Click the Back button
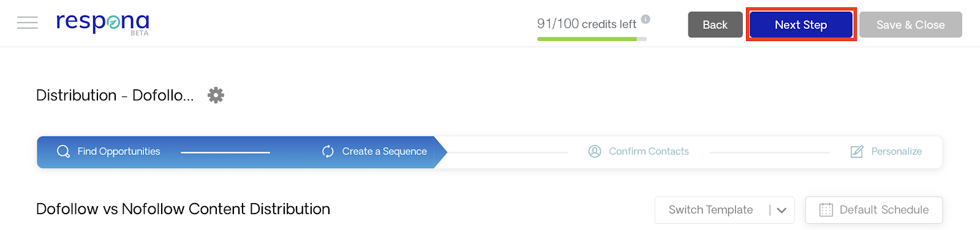Image resolution: width=980 pixels, height=230 pixels. pos(715,24)
